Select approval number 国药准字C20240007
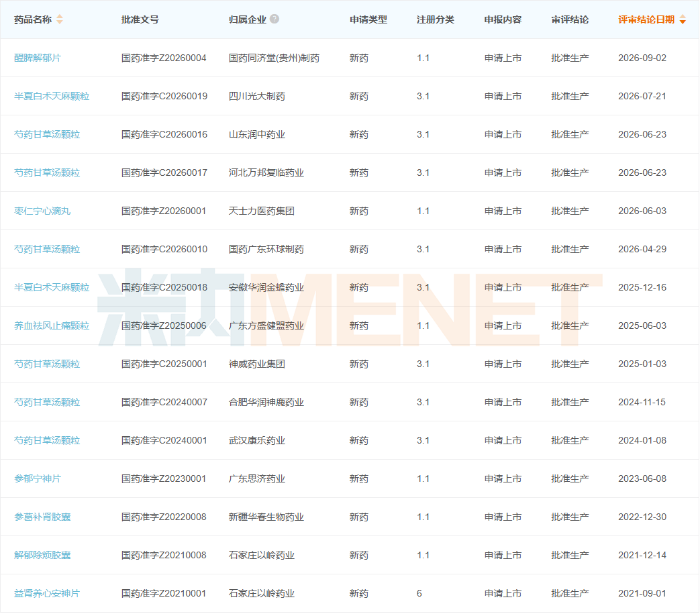 point(164,403)
